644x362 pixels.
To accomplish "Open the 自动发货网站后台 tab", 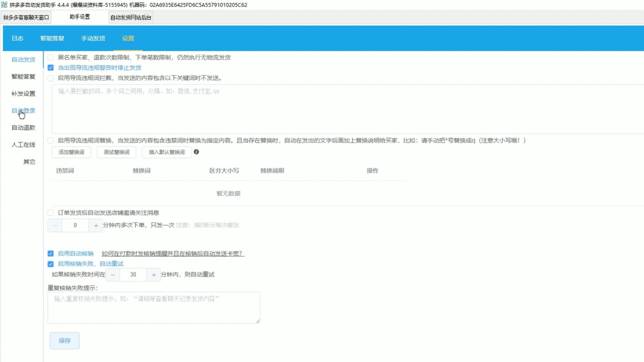I will [x=131, y=17].
